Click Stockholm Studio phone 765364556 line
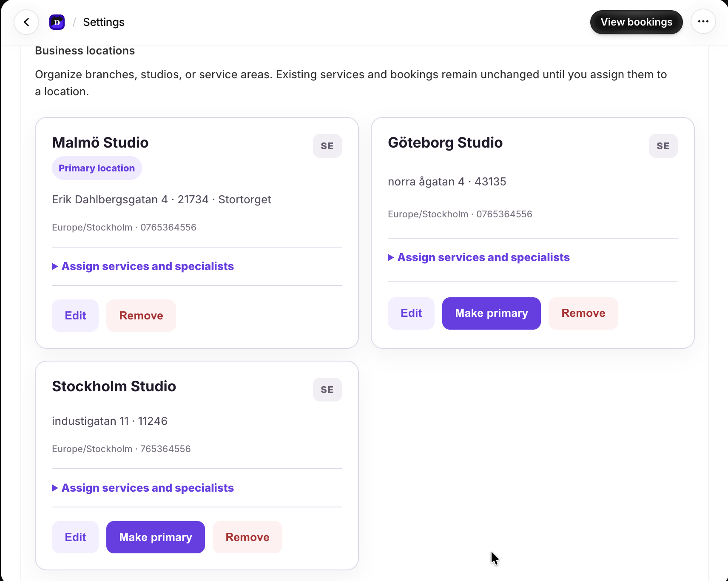The image size is (728, 581). pyautogui.click(x=121, y=449)
